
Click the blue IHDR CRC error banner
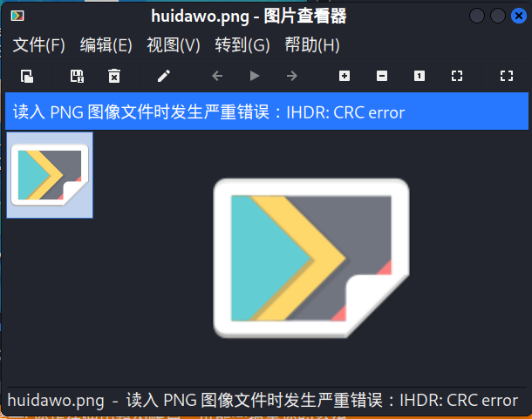[267, 112]
